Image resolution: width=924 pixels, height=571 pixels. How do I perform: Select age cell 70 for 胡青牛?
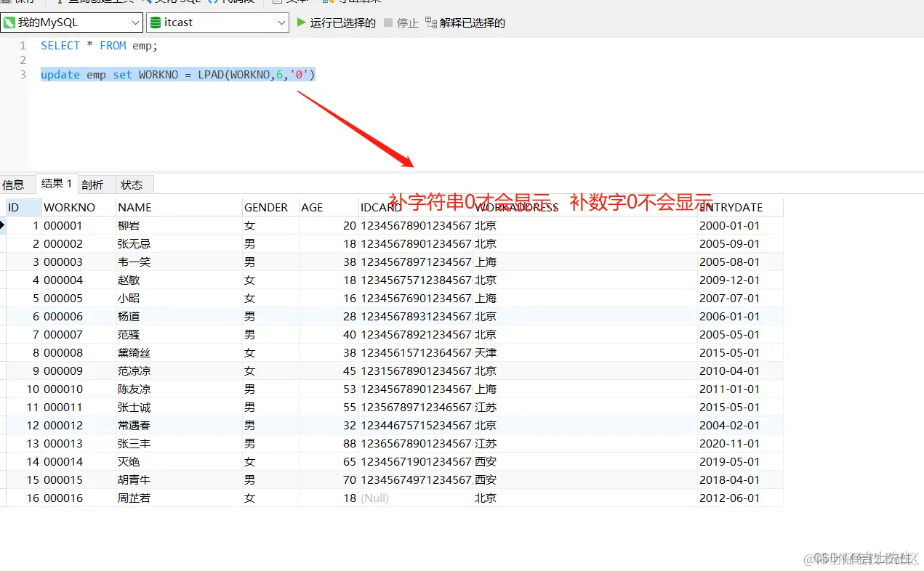pyautogui.click(x=329, y=479)
